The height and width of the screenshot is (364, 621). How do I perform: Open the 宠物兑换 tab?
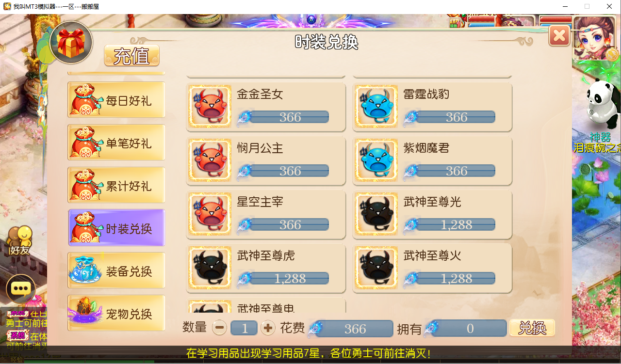[116, 314]
